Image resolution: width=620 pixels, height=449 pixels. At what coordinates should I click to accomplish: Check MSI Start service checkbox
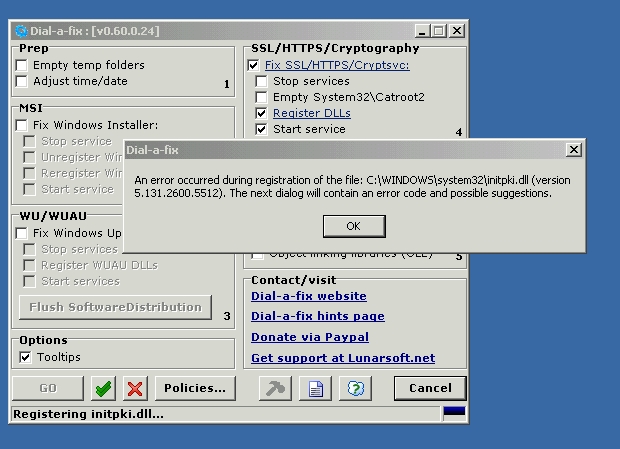pyautogui.click(x=29, y=189)
